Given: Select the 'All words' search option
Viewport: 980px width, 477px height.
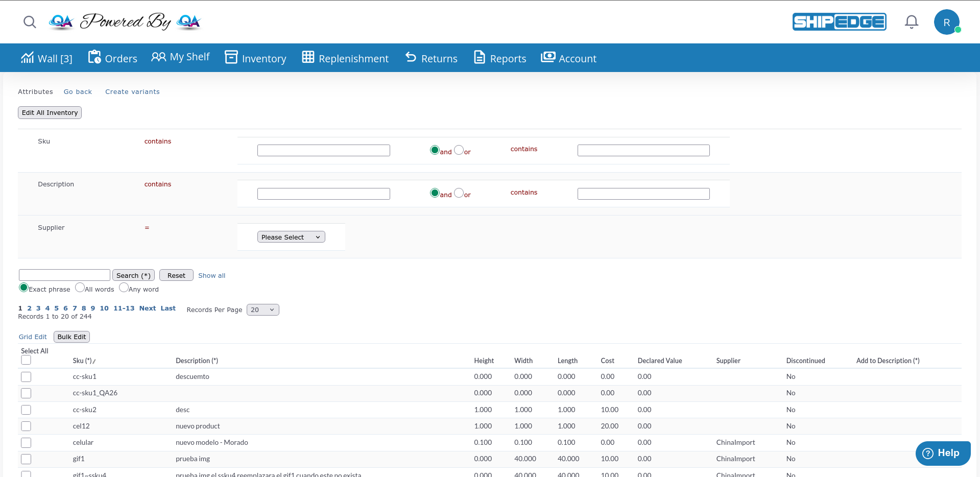Looking at the screenshot, I should [x=80, y=288].
